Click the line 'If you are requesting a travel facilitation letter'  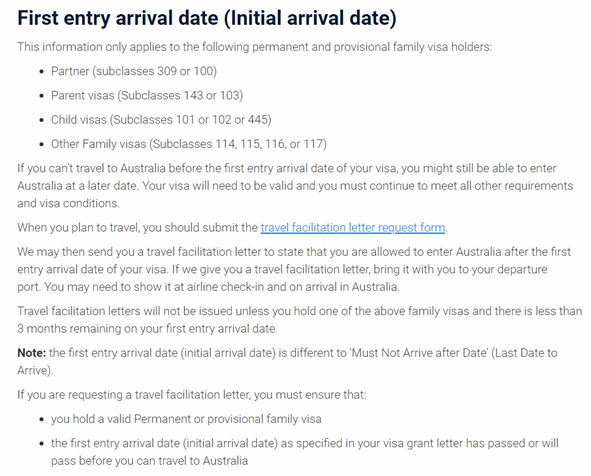191,395
